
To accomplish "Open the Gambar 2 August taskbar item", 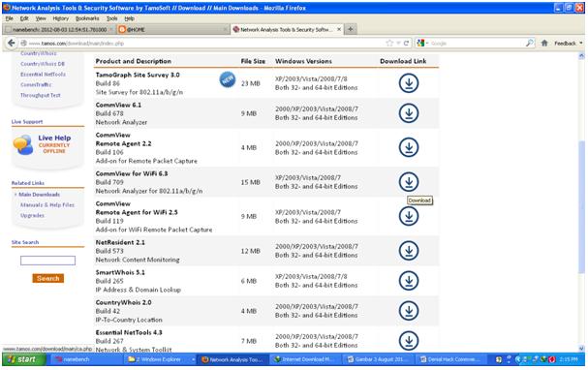I will pos(379,359).
